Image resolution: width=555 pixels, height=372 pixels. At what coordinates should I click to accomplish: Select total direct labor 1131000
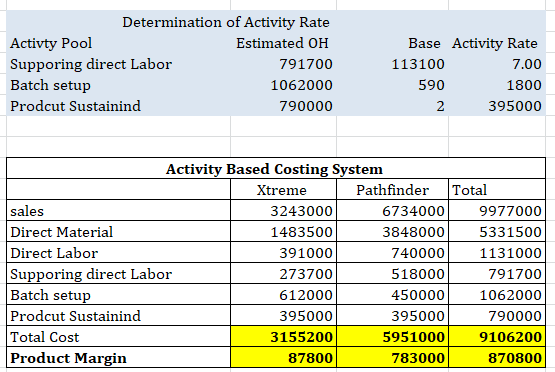point(510,253)
